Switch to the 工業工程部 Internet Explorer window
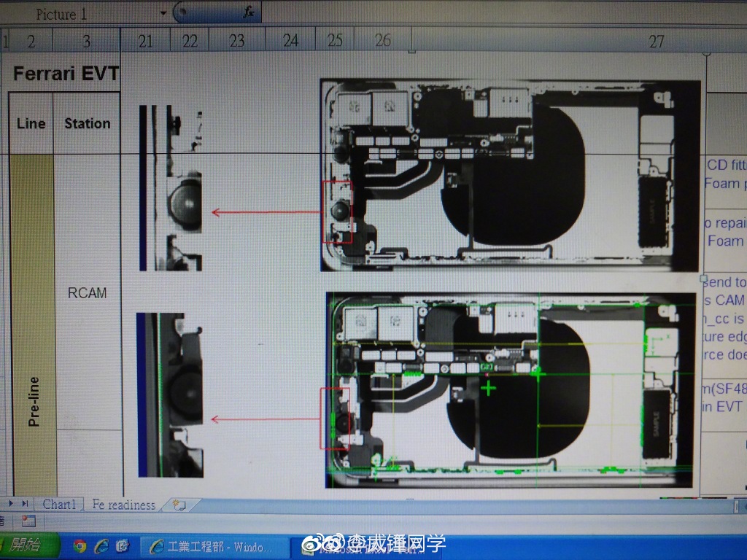 coord(212,546)
